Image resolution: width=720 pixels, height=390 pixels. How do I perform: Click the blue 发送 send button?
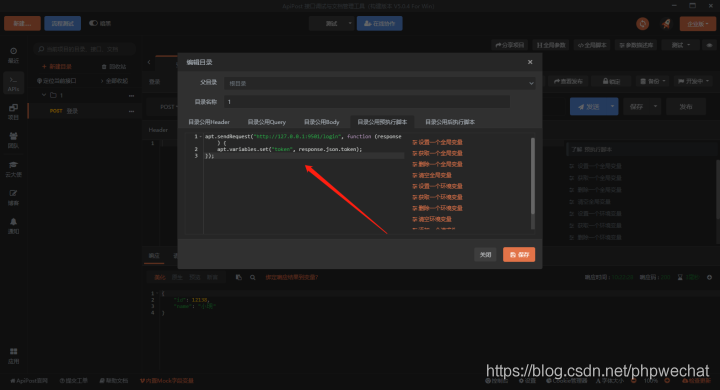pos(589,107)
